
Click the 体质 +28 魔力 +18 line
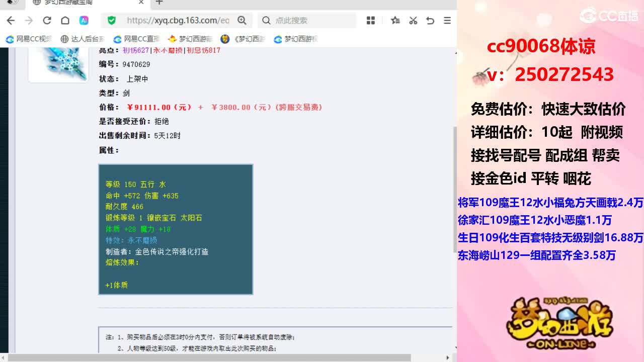point(138,229)
